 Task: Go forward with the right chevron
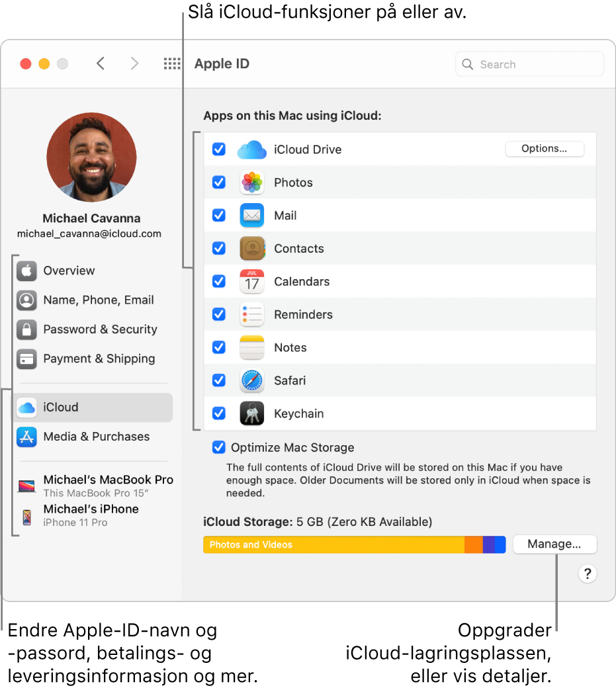click(x=134, y=64)
